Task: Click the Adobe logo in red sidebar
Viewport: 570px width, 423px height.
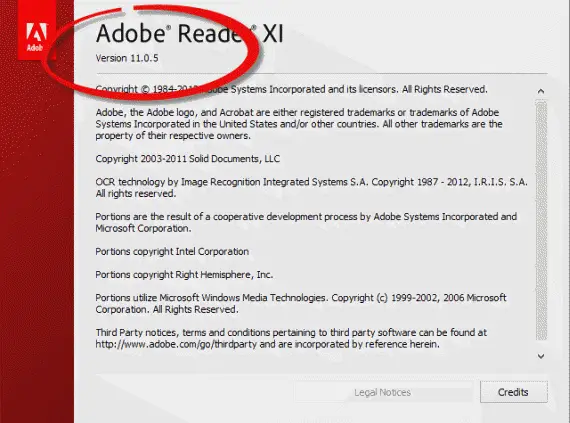Action: [37, 36]
